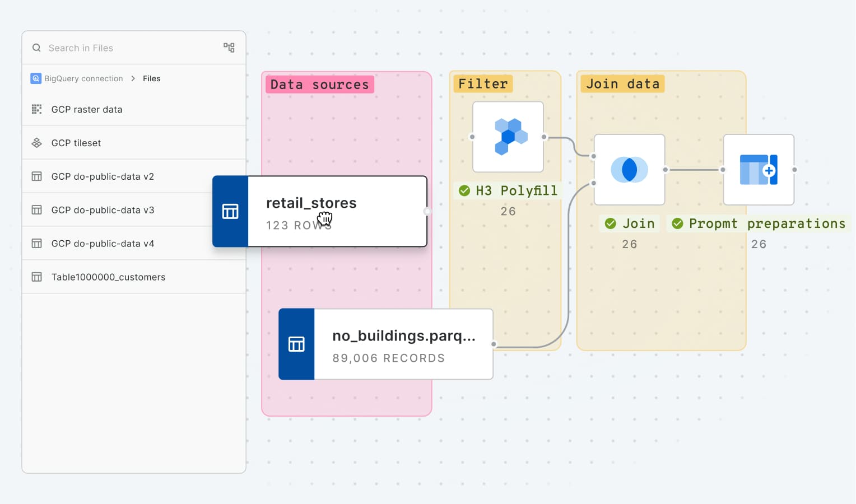Click the GCP raster data icon
856x504 pixels.
click(x=36, y=109)
